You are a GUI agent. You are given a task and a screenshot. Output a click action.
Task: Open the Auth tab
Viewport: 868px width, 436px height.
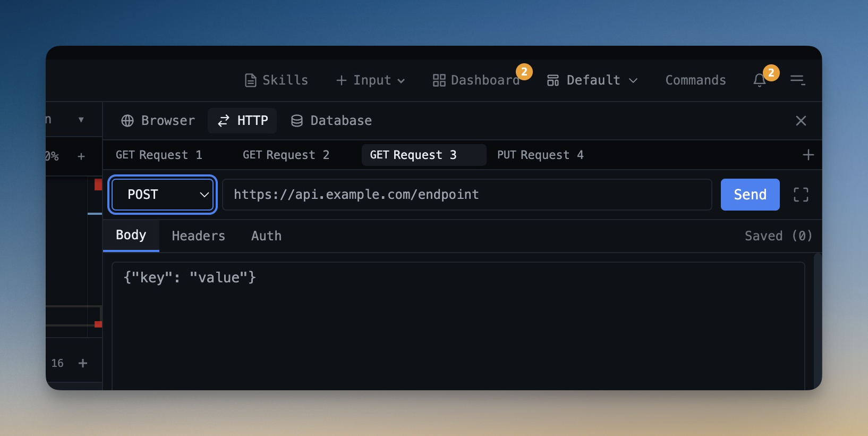click(x=266, y=236)
